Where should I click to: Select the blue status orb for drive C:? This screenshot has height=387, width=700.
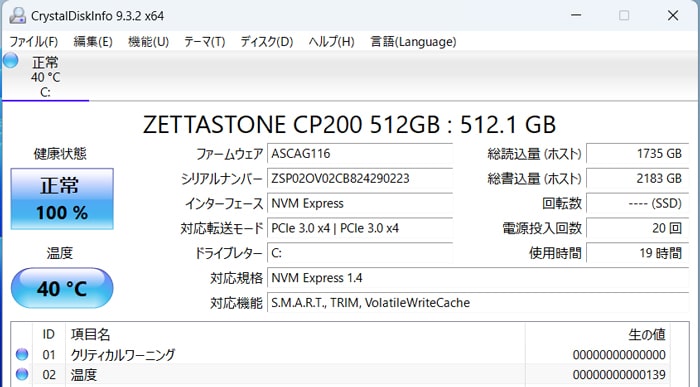pyautogui.click(x=11, y=60)
